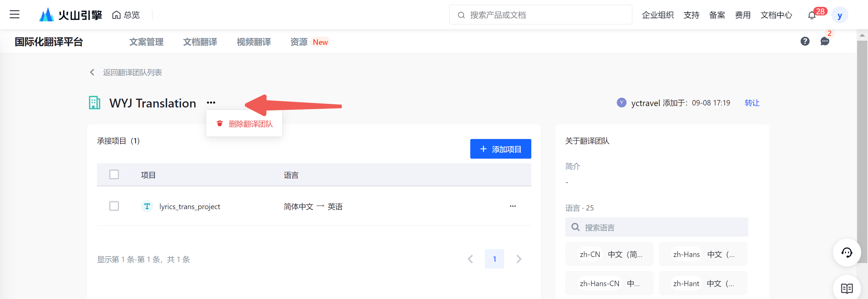Image resolution: width=868 pixels, height=299 pixels.
Task: Toggle the select-all projects checkbox
Action: 114,175
